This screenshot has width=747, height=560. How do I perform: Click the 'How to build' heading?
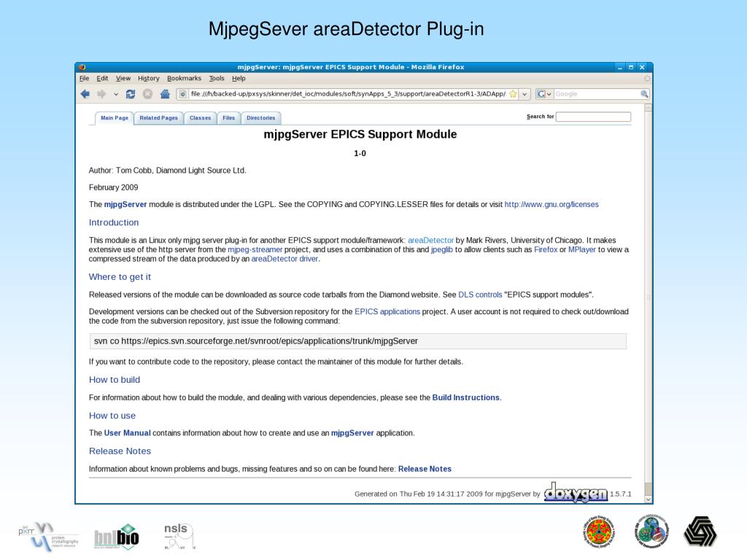coord(115,379)
